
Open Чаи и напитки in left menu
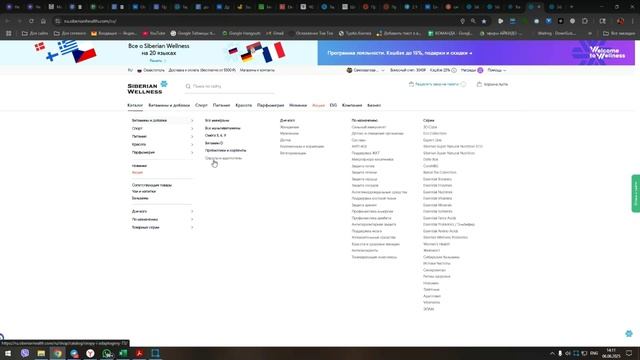coord(144,191)
